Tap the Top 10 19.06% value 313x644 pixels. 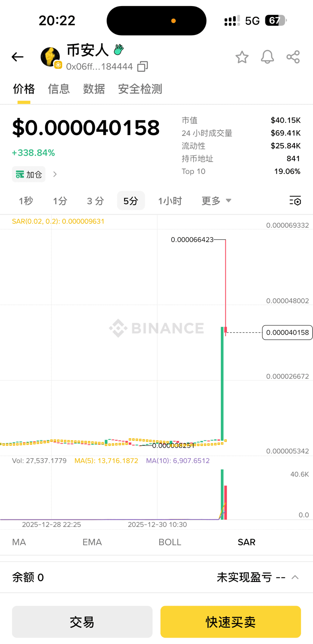coord(287,172)
